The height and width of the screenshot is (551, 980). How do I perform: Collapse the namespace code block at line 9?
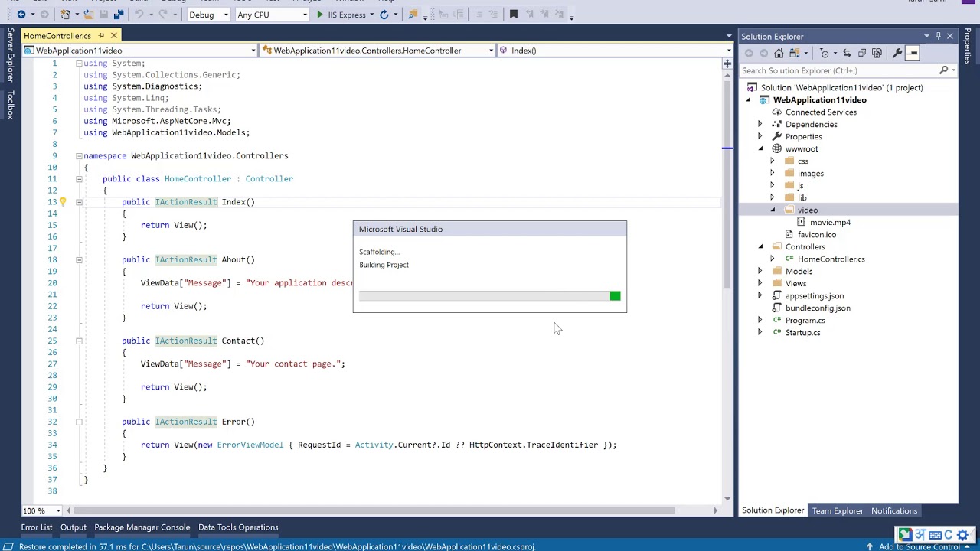[x=79, y=156]
